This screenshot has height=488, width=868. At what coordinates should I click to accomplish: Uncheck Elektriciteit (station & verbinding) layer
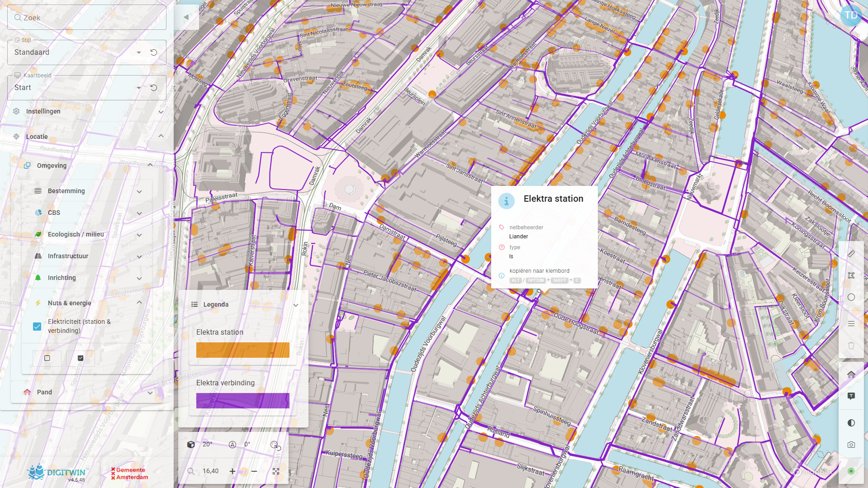pos(37,327)
